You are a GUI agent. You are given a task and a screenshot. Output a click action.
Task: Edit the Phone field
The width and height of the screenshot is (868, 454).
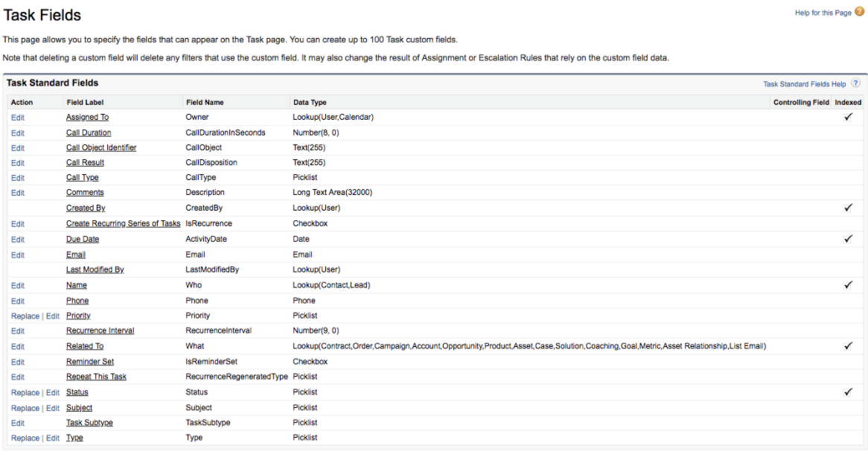(x=16, y=300)
